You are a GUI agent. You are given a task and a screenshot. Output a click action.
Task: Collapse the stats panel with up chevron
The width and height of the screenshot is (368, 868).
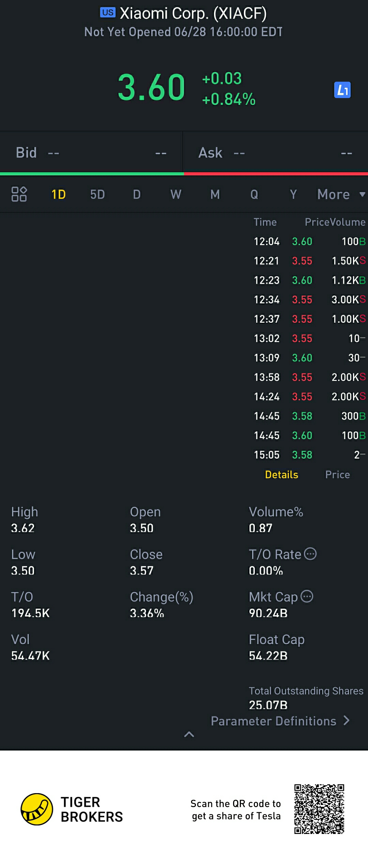coord(189,734)
